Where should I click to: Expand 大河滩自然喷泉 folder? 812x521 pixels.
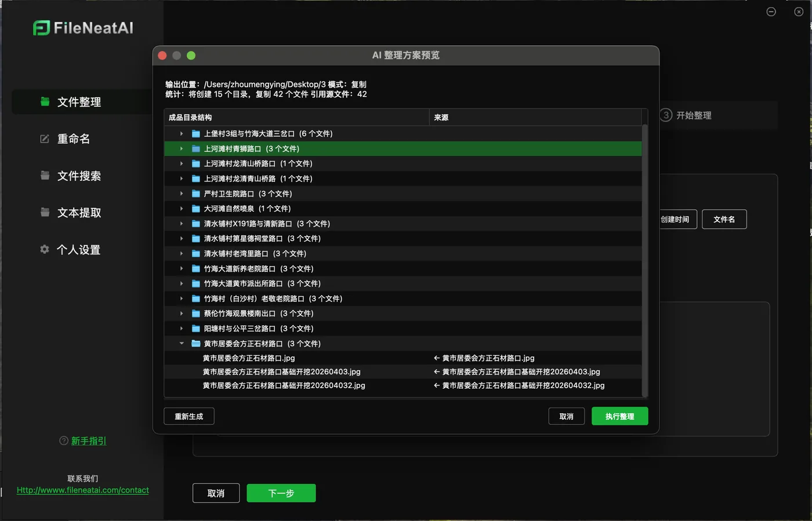coord(182,209)
